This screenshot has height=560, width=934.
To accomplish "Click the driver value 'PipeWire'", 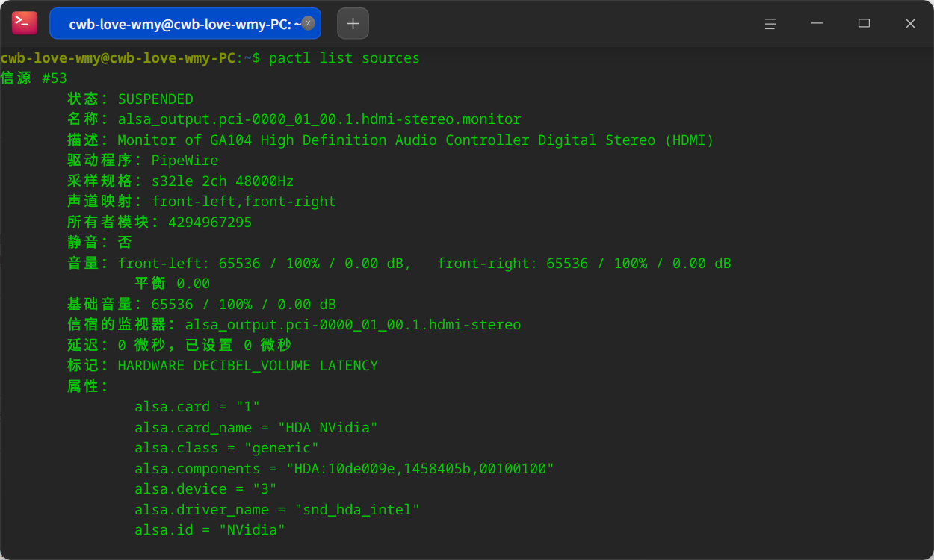I will pyautogui.click(x=185, y=161).
